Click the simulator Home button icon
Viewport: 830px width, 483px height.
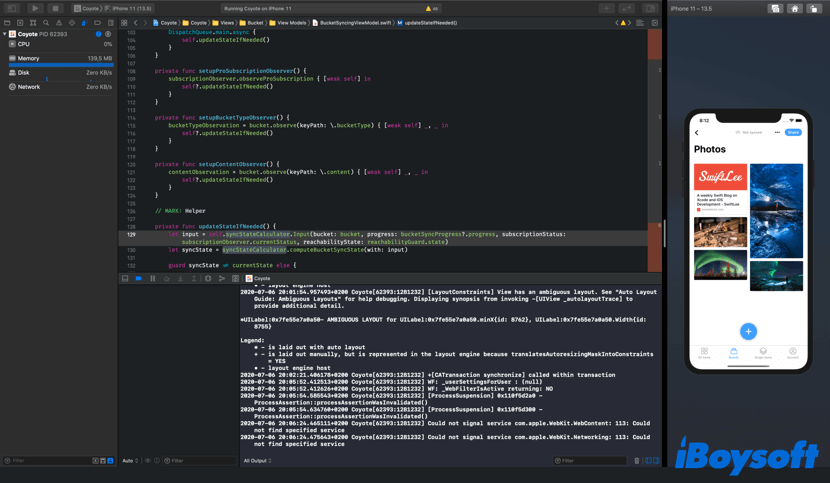tap(795, 8)
